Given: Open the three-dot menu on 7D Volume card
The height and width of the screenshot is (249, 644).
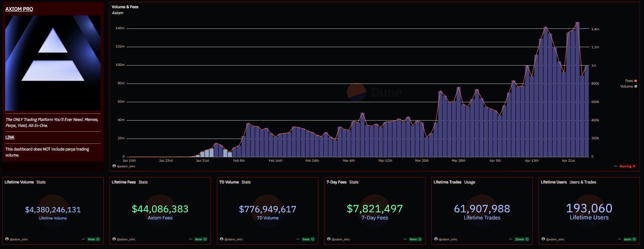Looking at the screenshot, I should (298, 239).
